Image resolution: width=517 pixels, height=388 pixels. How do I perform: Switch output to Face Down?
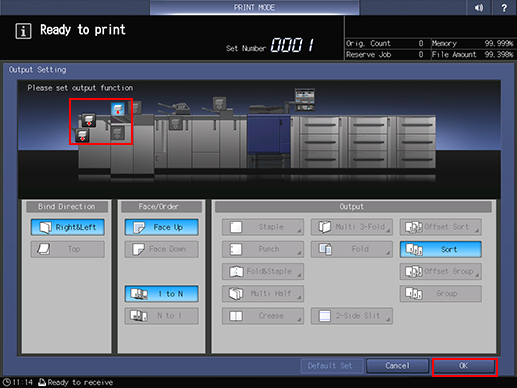pyautogui.click(x=162, y=249)
